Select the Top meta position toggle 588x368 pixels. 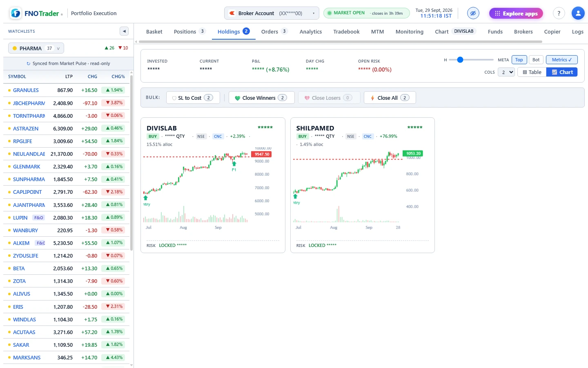click(x=519, y=60)
